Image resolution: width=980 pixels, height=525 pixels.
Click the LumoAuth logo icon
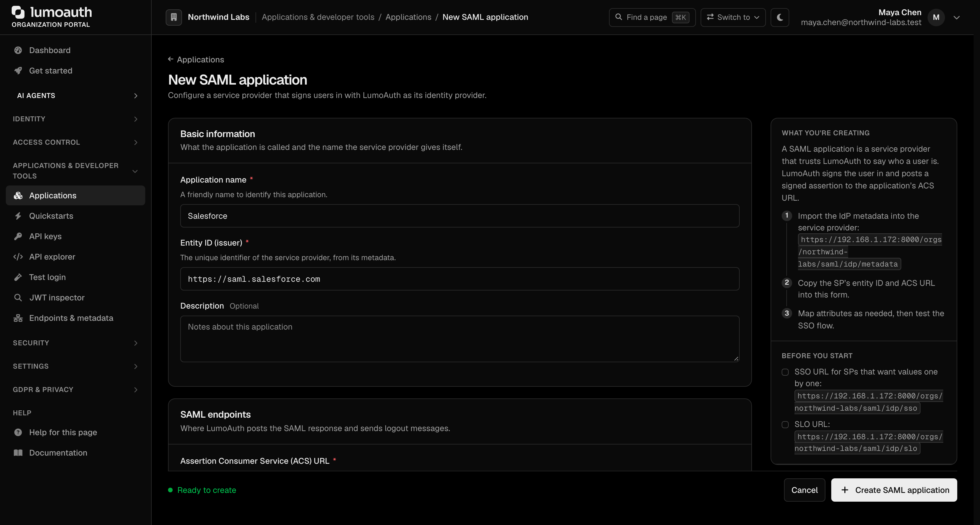tap(18, 12)
